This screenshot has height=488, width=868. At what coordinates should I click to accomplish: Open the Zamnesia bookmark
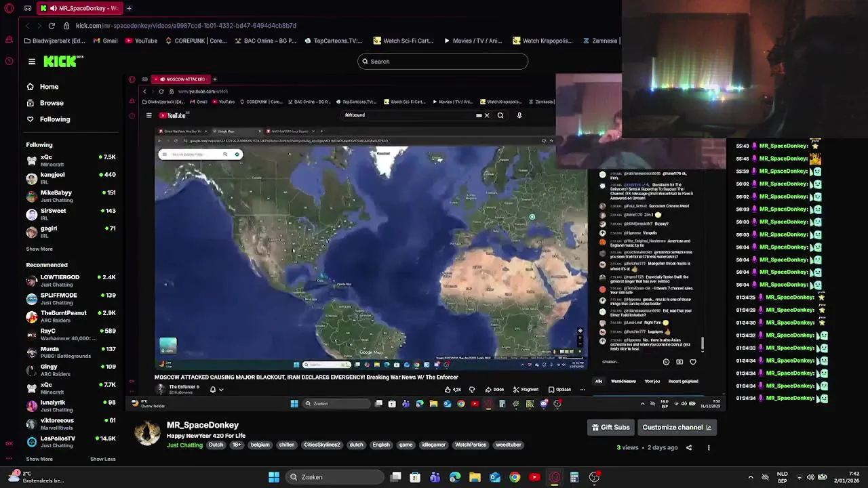pos(599,41)
